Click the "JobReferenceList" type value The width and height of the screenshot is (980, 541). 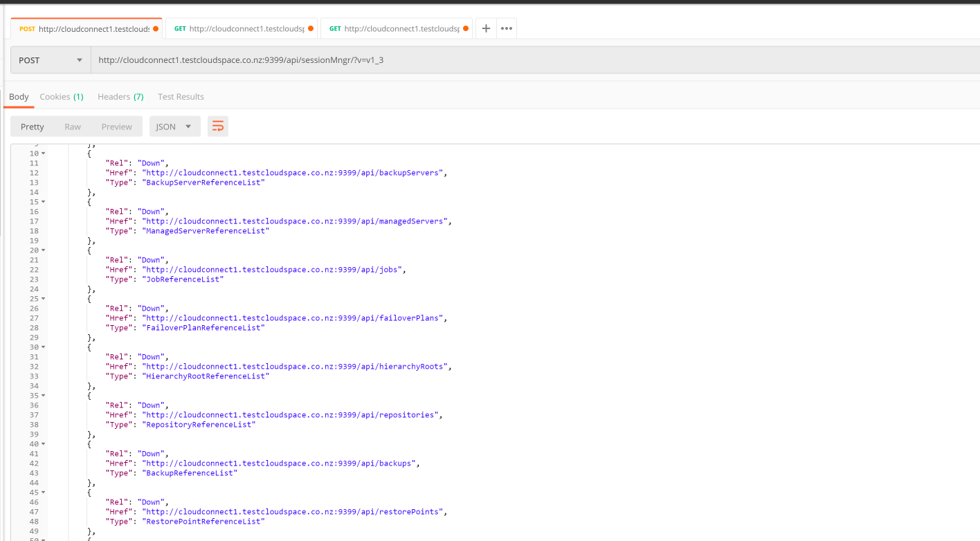[x=183, y=279]
